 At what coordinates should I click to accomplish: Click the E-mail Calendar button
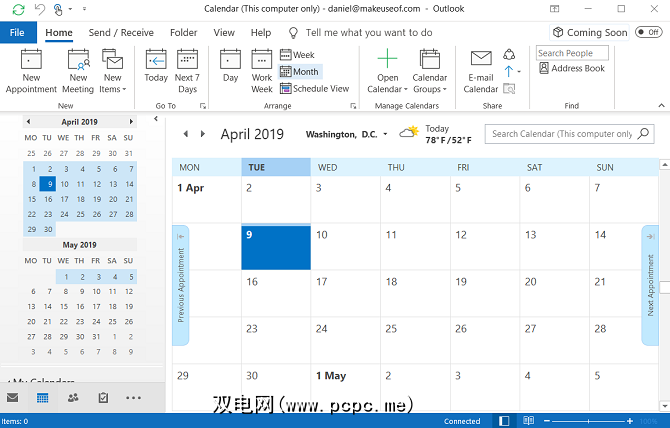(481, 71)
